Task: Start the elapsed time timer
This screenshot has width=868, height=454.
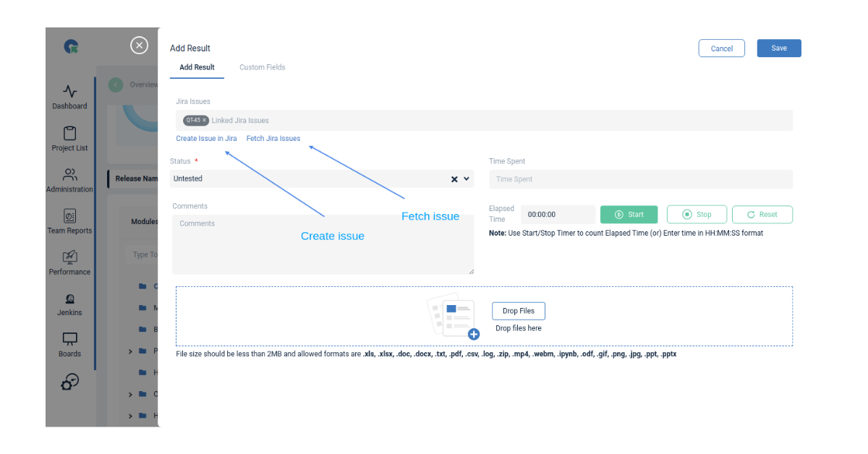Action: pos(629,214)
